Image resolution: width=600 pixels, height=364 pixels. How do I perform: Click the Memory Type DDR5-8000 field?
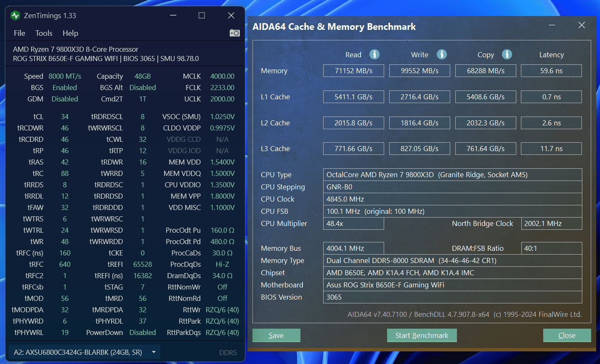453,260
